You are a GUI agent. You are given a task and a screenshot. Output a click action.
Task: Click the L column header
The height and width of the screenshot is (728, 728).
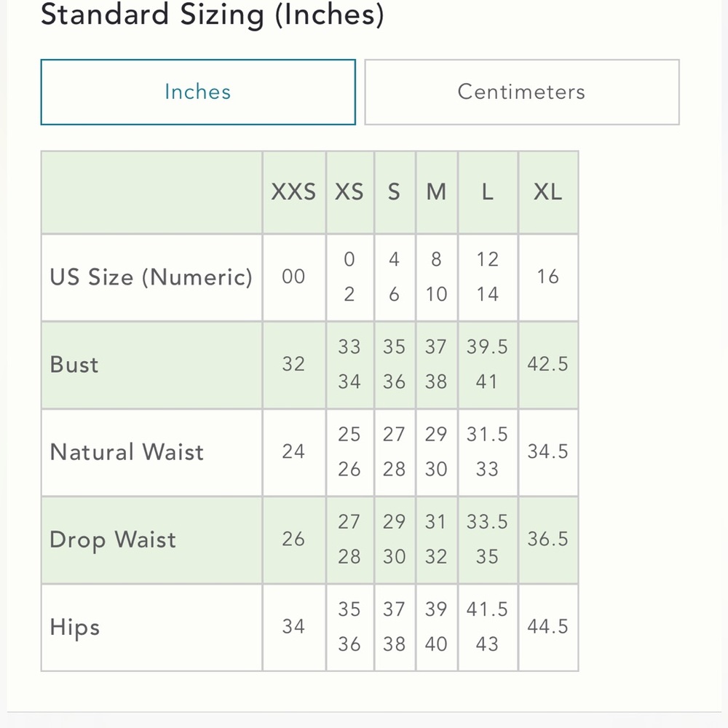(487, 192)
